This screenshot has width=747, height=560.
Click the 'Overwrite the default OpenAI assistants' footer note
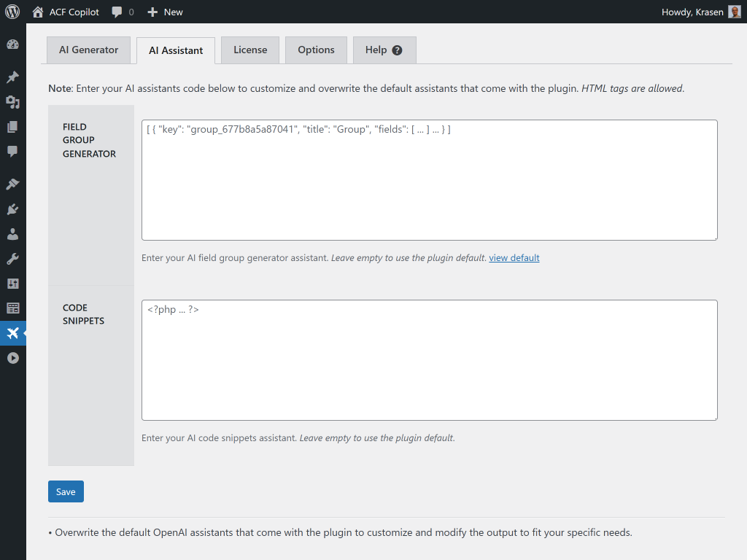[340, 532]
